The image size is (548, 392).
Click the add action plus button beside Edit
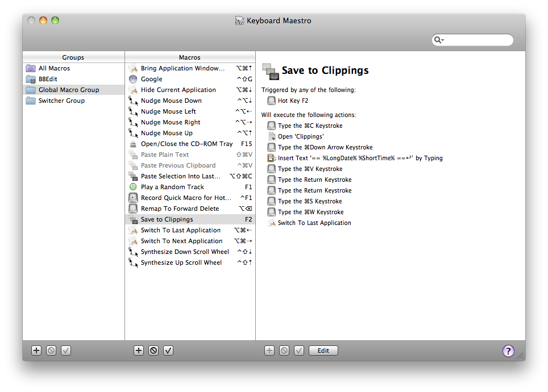pyautogui.click(x=269, y=351)
